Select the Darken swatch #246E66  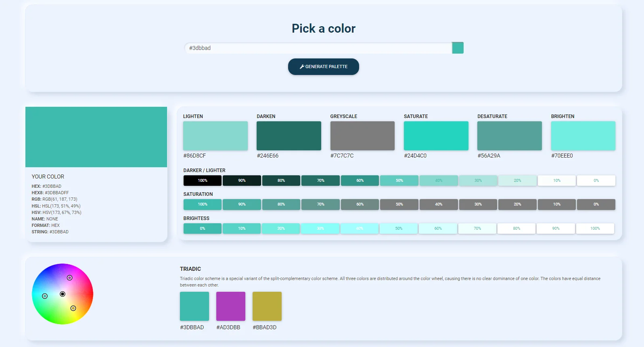(x=289, y=136)
